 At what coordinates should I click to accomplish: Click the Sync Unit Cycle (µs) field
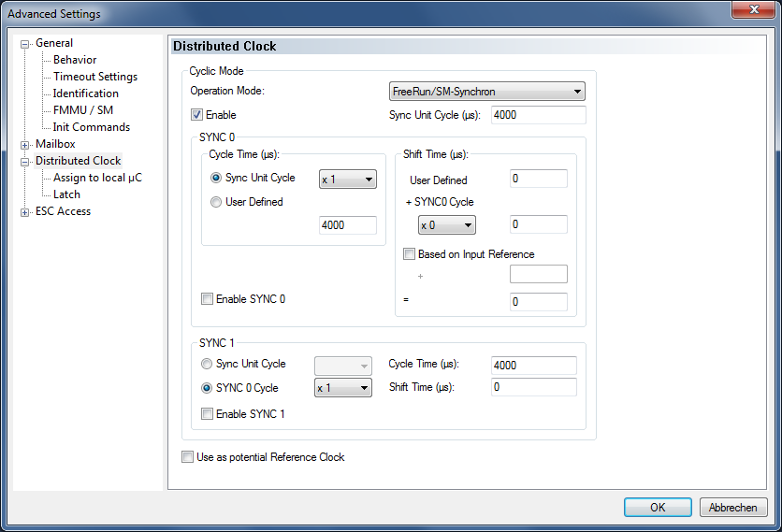(x=538, y=115)
